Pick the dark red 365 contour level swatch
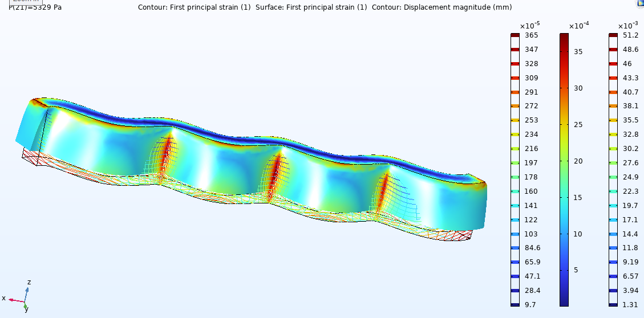Image resolution: width=644 pixels, height=318 pixels. (x=515, y=35)
